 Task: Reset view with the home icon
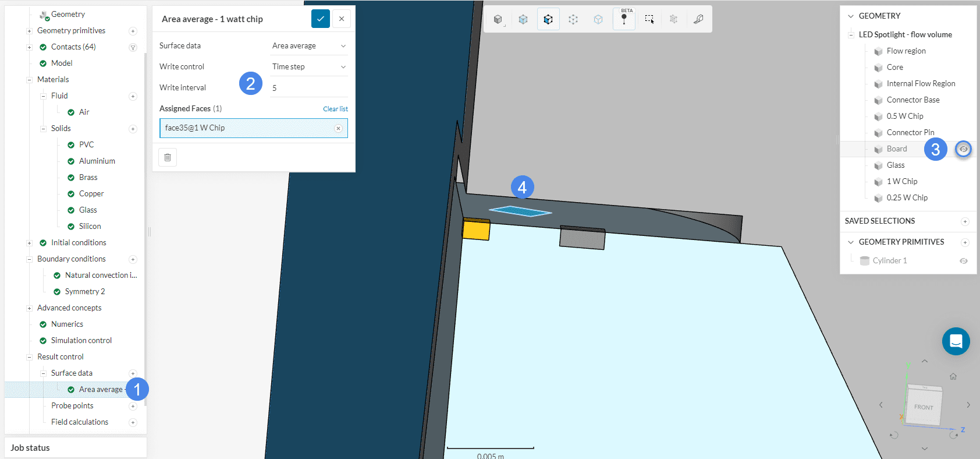click(x=953, y=376)
